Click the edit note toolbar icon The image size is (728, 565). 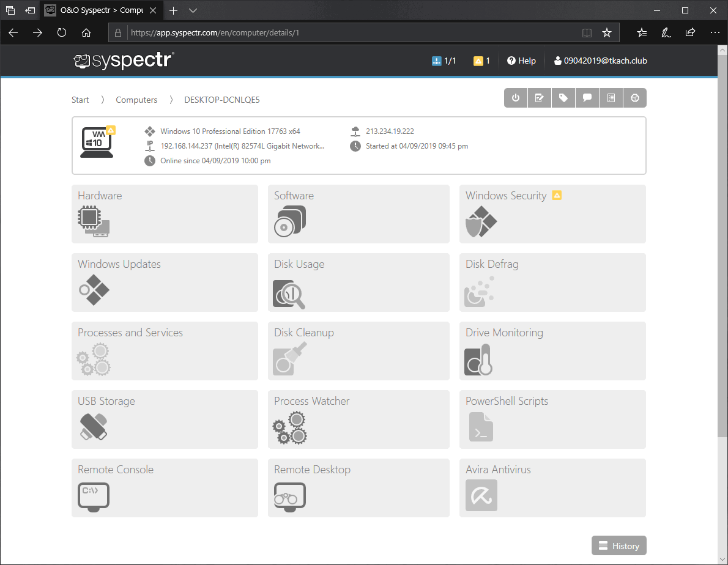540,98
